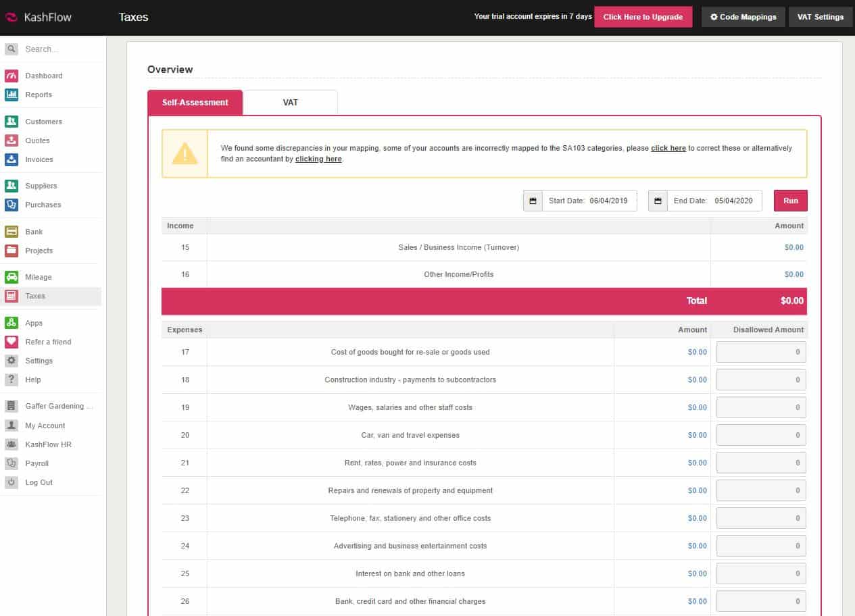The width and height of the screenshot is (855, 616).
Task: Open $0.00 amount for Rent, rates row
Action: (x=698, y=463)
